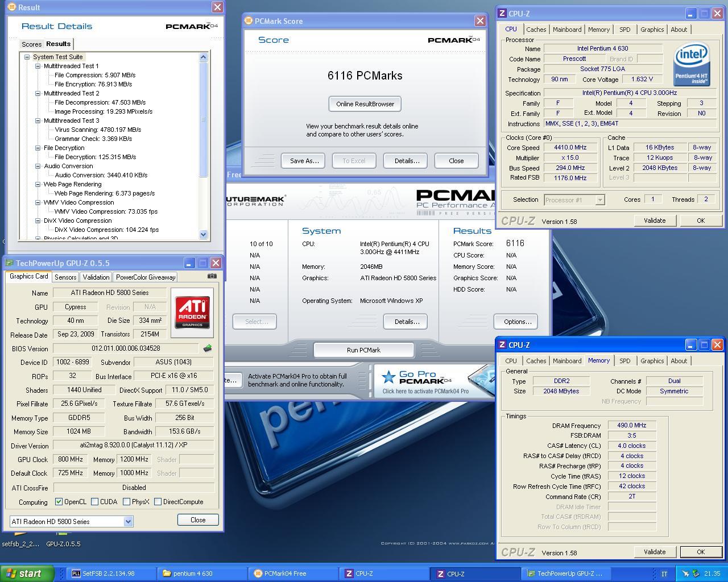Image resolution: width=728 pixels, height=582 pixels.
Task: Click scroll-down arrow in Result Details list
Action: click(x=204, y=234)
